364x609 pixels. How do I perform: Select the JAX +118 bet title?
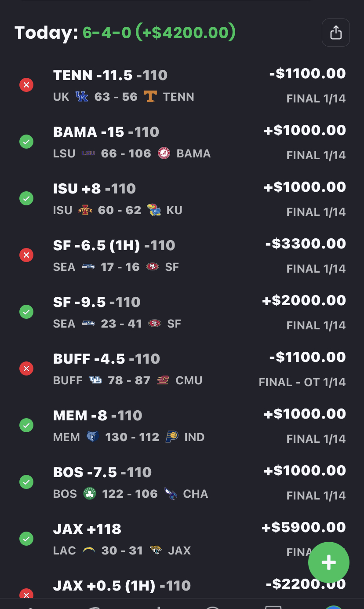coord(87,529)
